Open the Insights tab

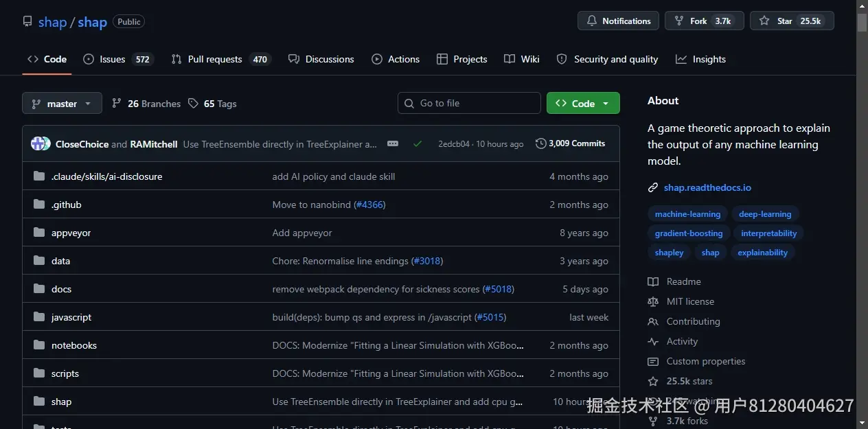tap(700, 59)
